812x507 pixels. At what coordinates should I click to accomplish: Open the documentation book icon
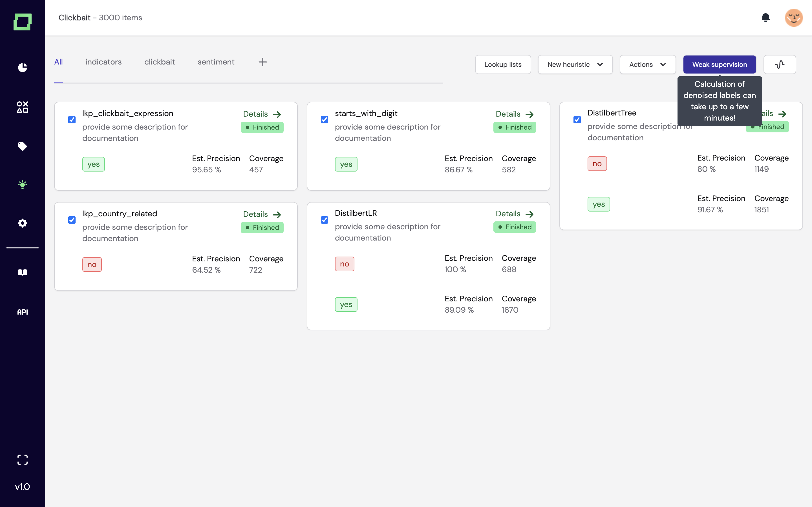(23, 272)
